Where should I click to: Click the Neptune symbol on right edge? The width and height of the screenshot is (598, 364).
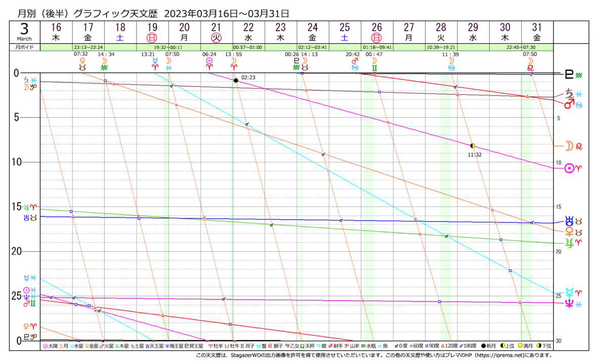(x=569, y=303)
